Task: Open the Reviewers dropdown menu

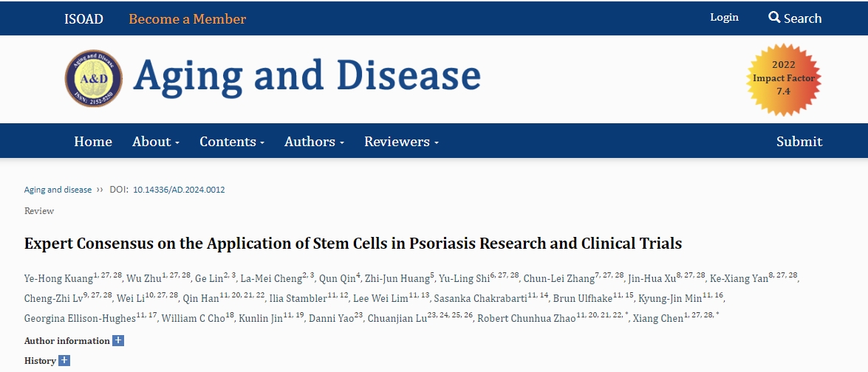Action: (401, 142)
